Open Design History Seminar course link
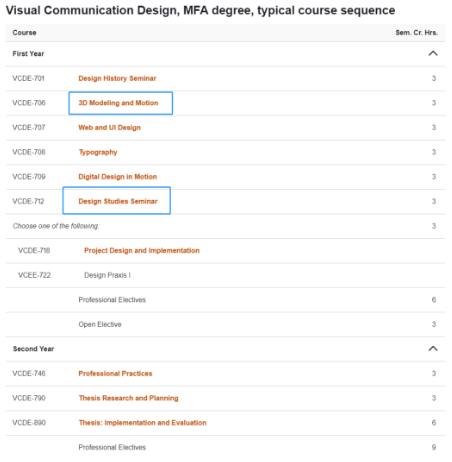The image size is (452, 462). tap(117, 78)
